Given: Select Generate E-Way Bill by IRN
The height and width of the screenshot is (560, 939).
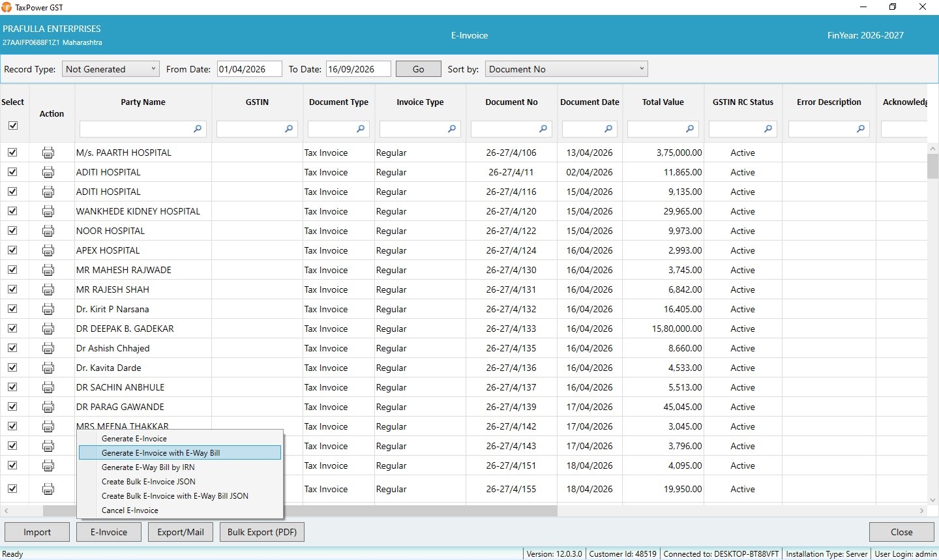Looking at the screenshot, I should click(180, 467).
